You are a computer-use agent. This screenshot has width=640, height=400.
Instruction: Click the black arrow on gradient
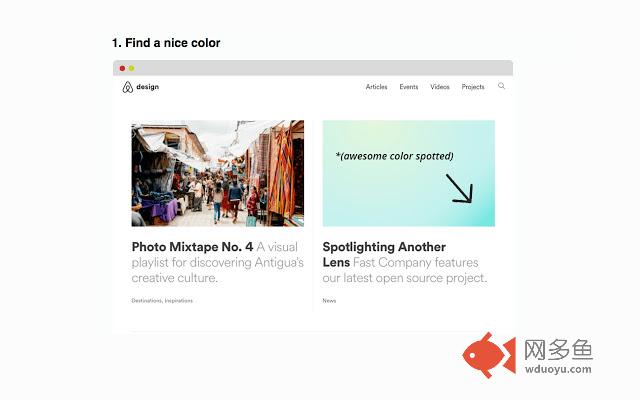tap(459, 188)
